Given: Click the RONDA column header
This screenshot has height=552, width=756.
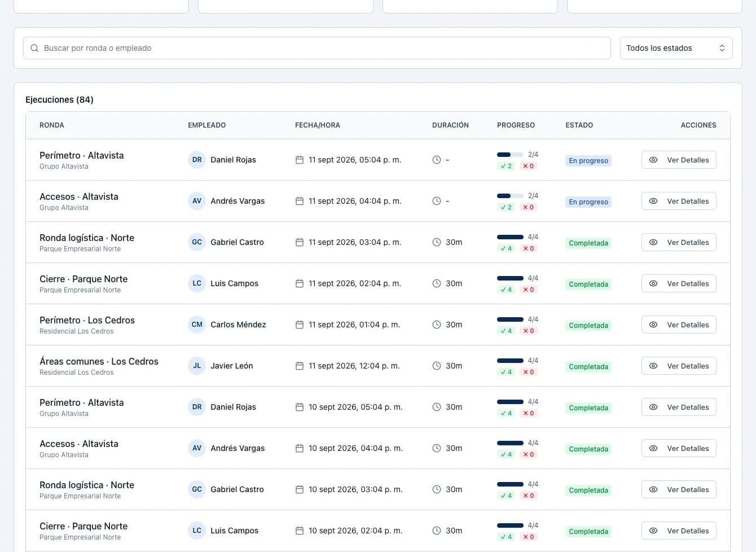Looking at the screenshot, I should pos(52,125).
